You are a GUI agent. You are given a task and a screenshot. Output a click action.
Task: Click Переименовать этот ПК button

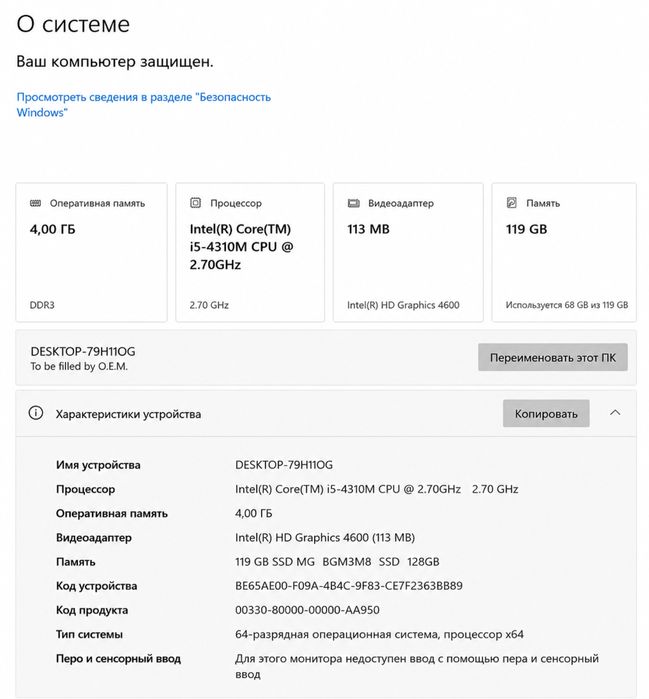553,357
